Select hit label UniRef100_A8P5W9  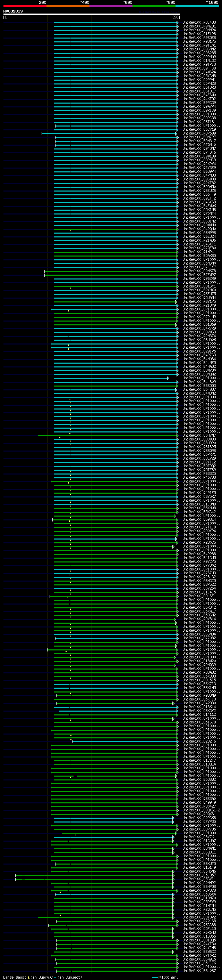point(199,133)
